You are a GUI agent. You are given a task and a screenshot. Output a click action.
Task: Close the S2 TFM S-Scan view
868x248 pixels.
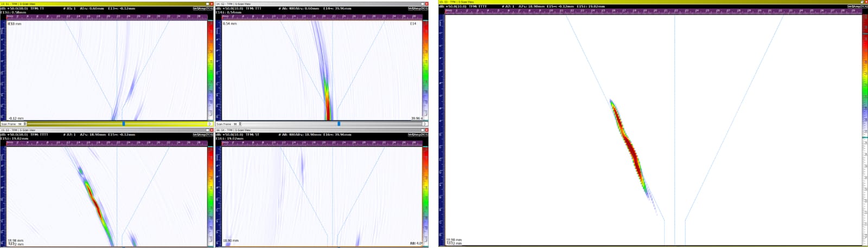(427, 4)
